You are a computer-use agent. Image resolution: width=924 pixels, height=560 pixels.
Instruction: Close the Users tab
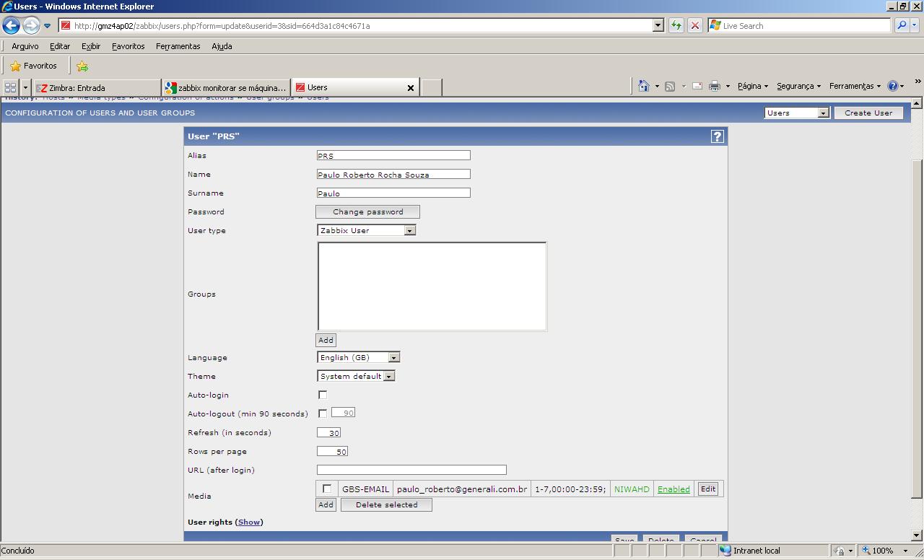click(411, 88)
